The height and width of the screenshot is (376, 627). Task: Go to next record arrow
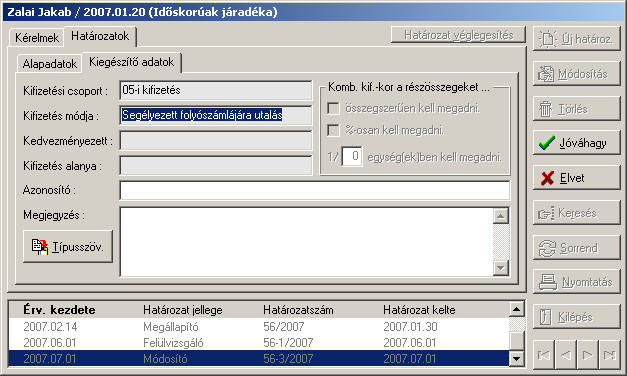[587, 355]
